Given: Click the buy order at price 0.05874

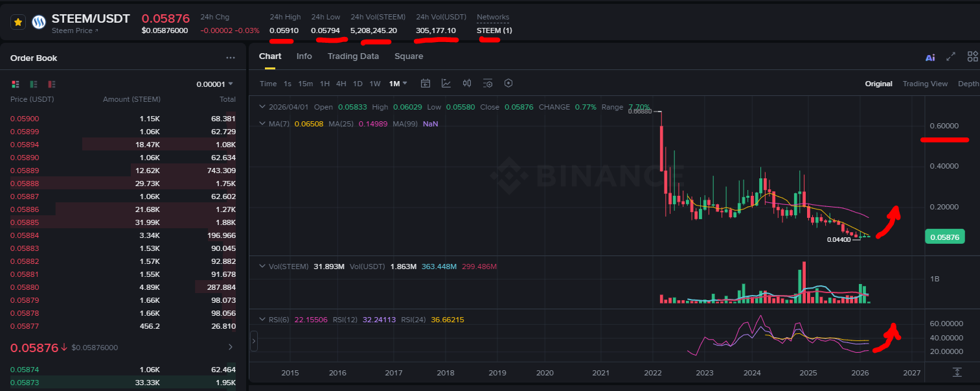Looking at the screenshot, I should point(123,370).
